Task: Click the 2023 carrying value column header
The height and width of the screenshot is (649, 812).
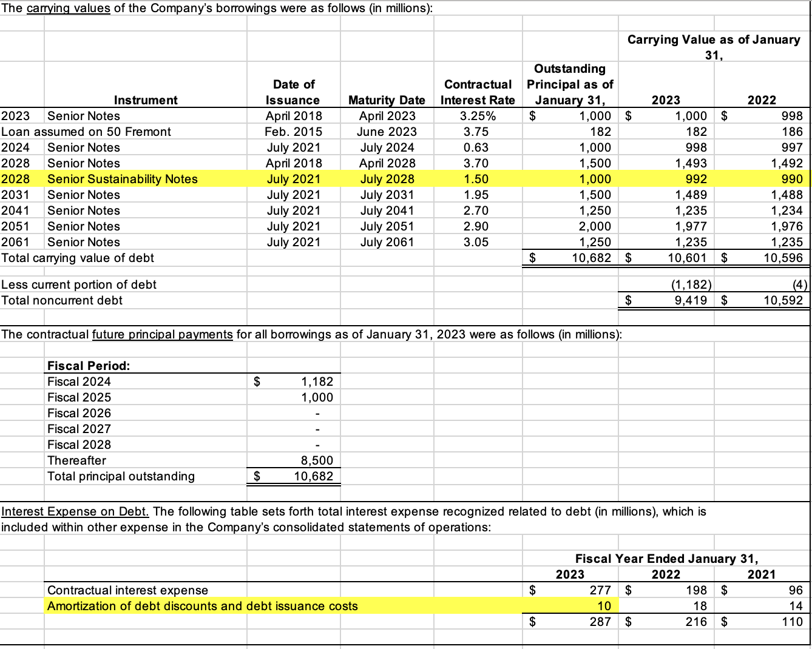Action: coord(665,100)
